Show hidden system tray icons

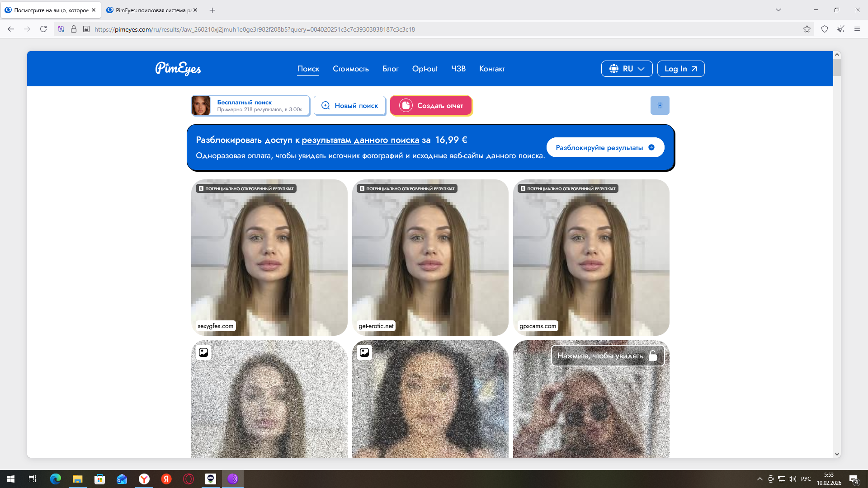759,479
